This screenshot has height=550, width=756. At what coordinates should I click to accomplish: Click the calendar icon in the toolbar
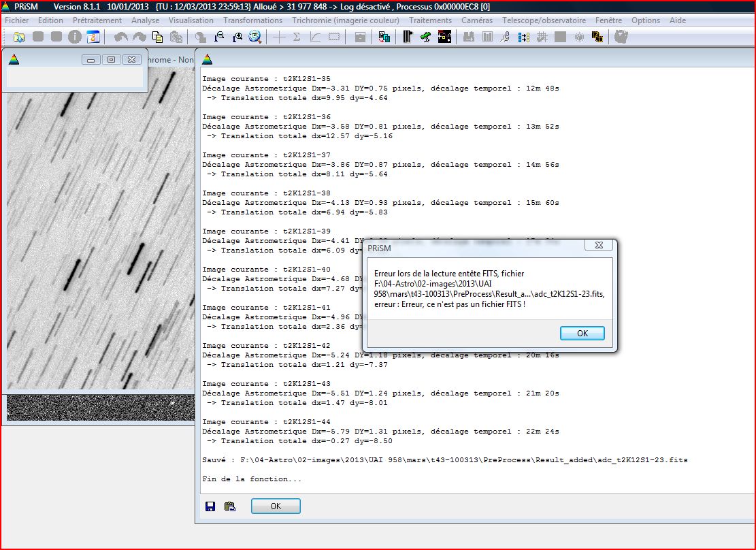(93, 37)
